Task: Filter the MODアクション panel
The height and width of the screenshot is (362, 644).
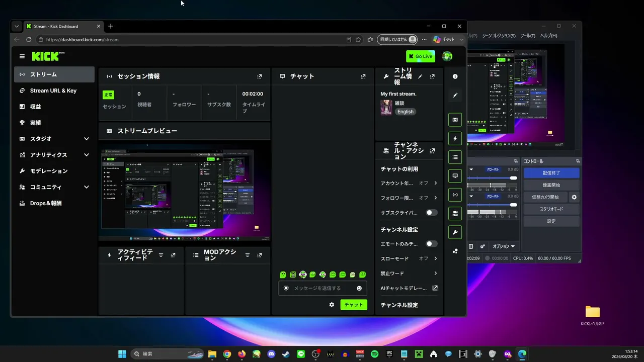Action: pos(248,255)
